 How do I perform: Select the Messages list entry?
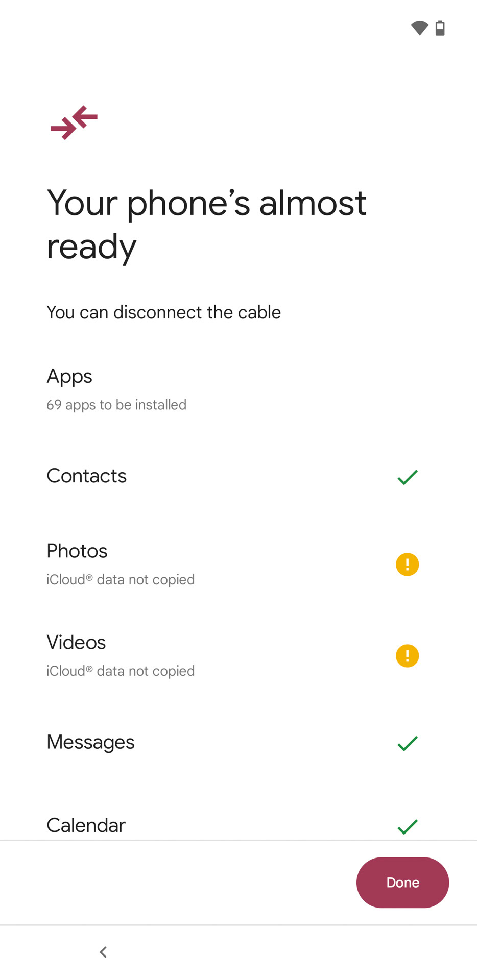(x=90, y=742)
